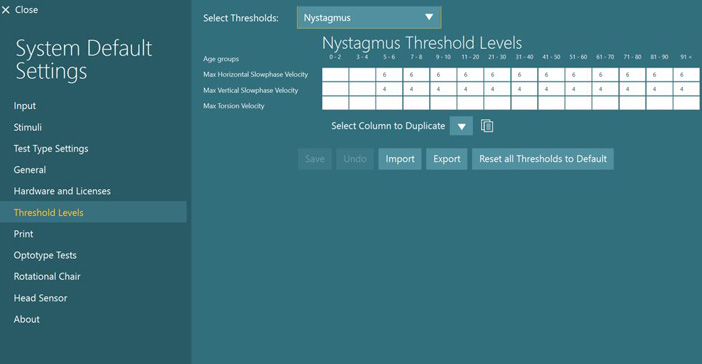Edit Max Horizontal Slowphase Velocity for age 81-90
Image resolution: width=702 pixels, height=364 pixels.
coord(659,75)
